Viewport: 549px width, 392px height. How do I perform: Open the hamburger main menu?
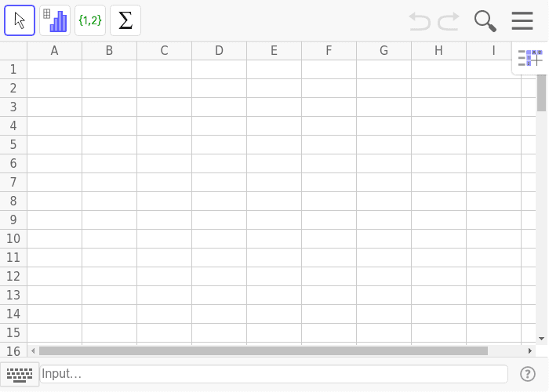[522, 20]
